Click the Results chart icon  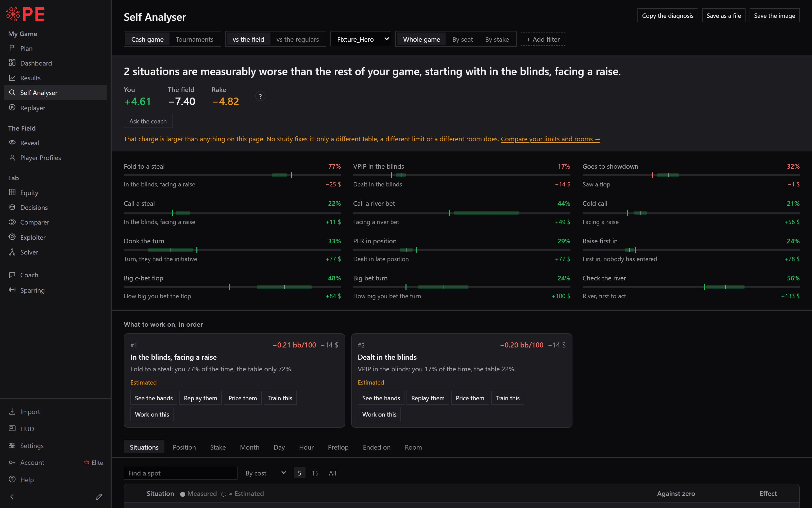[x=12, y=78]
